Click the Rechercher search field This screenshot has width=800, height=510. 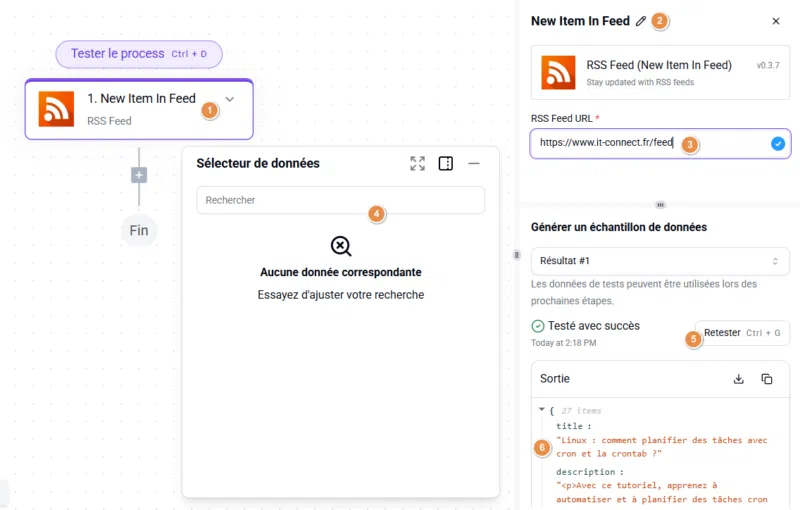(x=340, y=200)
